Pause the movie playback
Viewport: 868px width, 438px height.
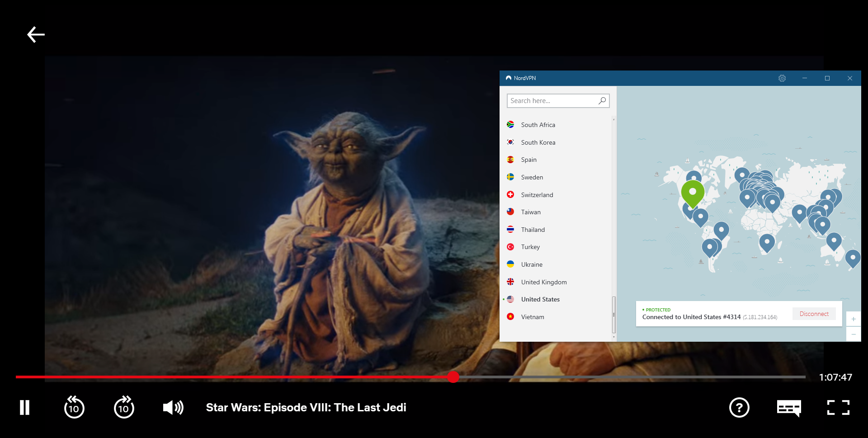coord(25,407)
